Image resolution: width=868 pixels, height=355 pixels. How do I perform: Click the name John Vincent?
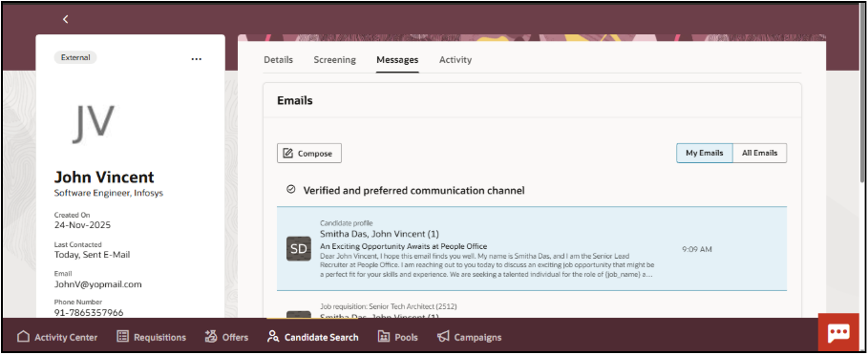[x=104, y=177]
